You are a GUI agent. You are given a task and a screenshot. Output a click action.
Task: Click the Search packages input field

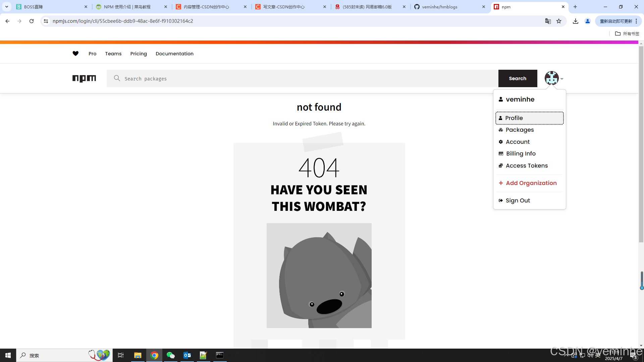pos(302,78)
